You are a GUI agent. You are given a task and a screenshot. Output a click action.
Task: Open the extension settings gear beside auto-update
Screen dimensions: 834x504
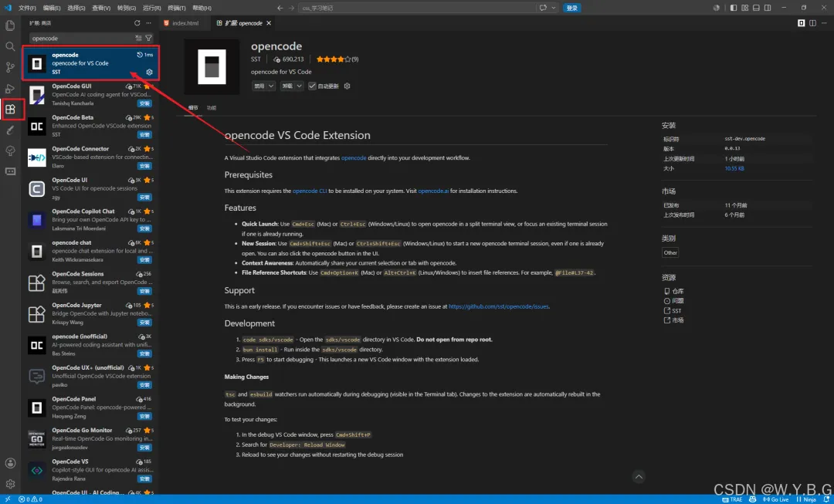[x=347, y=86]
